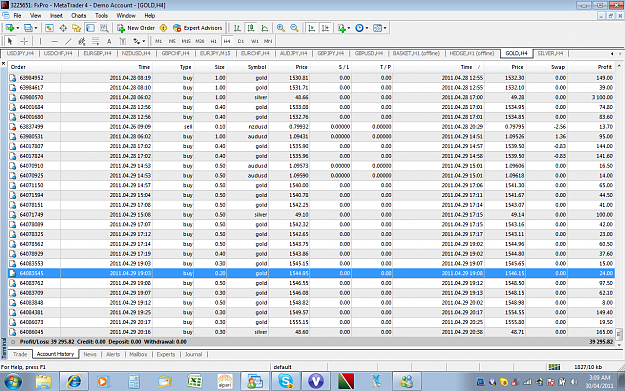Toggle the Data Window panel
Viewport: 625px width, 391px height.
coord(63,28)
